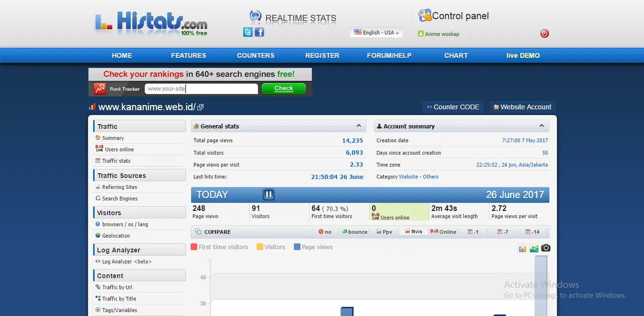644x316 pixels.
Task: Compare with -7 days
Action: click(x=503, y=232)
